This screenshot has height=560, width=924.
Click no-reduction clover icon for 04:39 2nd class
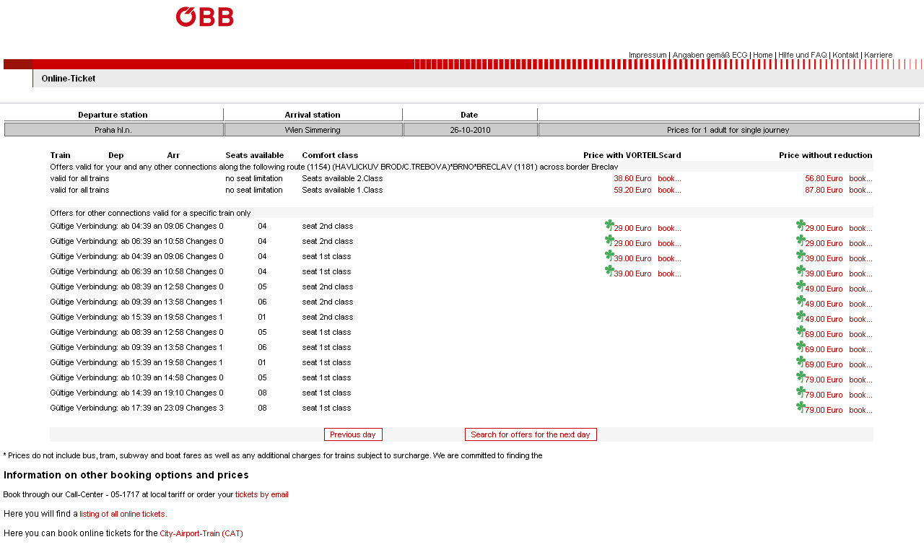801,225
